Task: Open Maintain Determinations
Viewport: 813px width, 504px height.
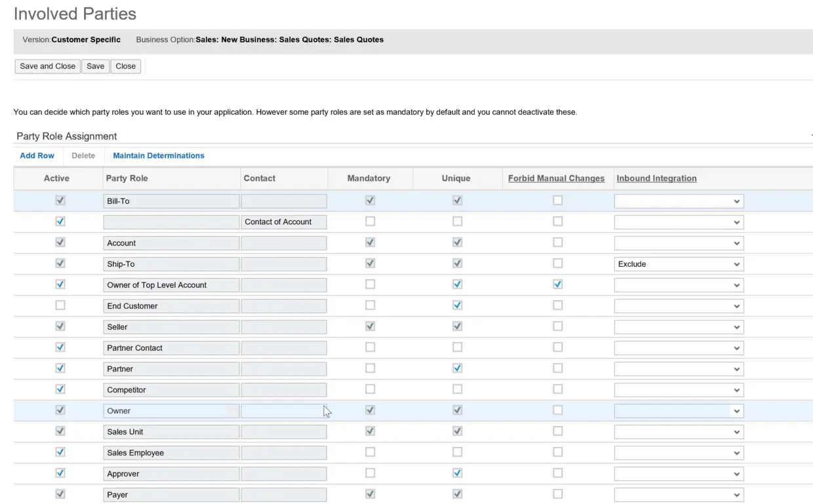Action: point(159,156)
